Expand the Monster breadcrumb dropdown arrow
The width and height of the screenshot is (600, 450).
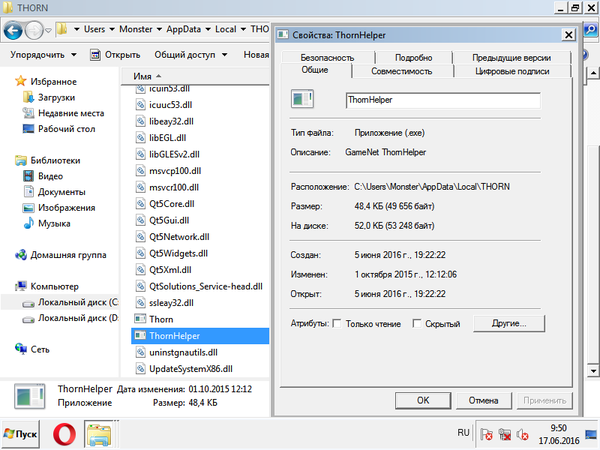click(x=159, y=29)
